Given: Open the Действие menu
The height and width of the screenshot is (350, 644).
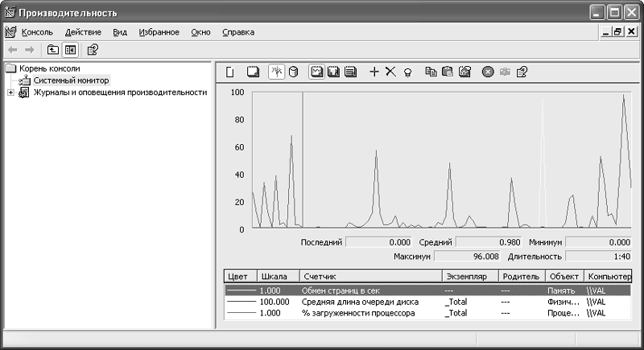Looking at the screenshot, I should [83, 32].
